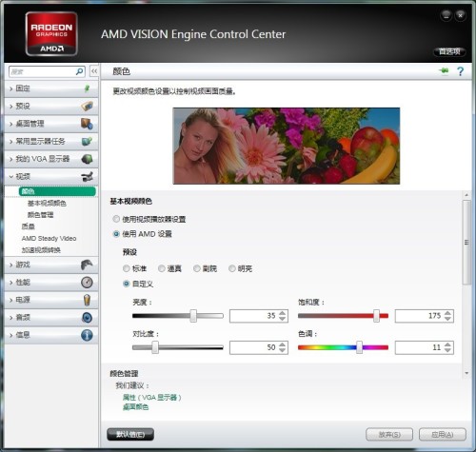Click the 桌面管理 desktop management icon
The image size is (476, 452).
[87, 124]
